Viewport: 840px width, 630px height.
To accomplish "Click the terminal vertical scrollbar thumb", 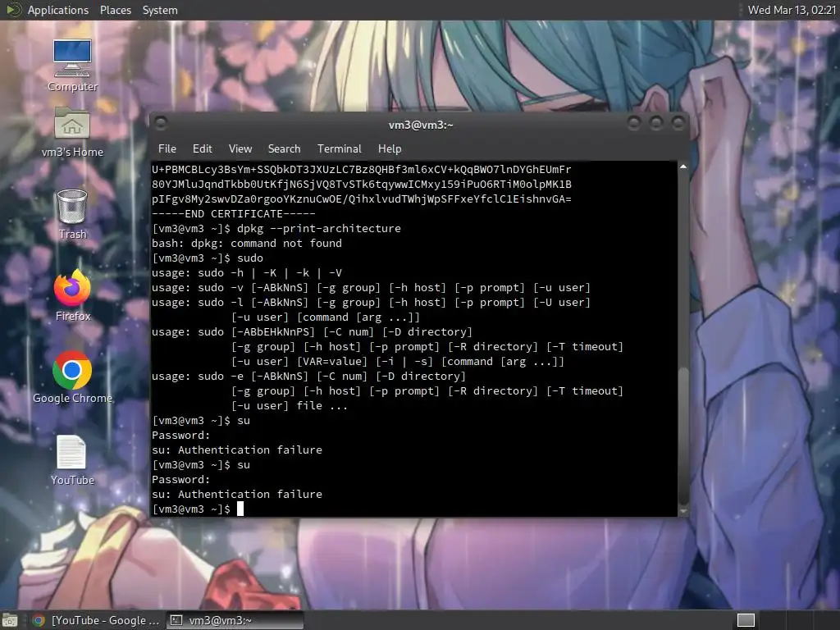I will (x=683, y=436).
